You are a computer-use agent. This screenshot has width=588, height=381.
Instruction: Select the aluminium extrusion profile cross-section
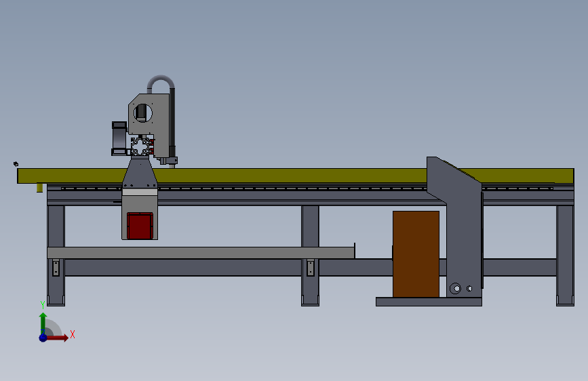point(140,146)
